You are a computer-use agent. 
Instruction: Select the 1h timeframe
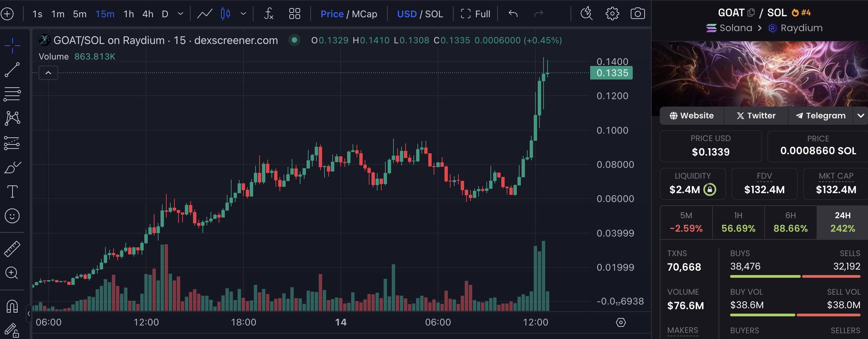(x=128, y=14)
